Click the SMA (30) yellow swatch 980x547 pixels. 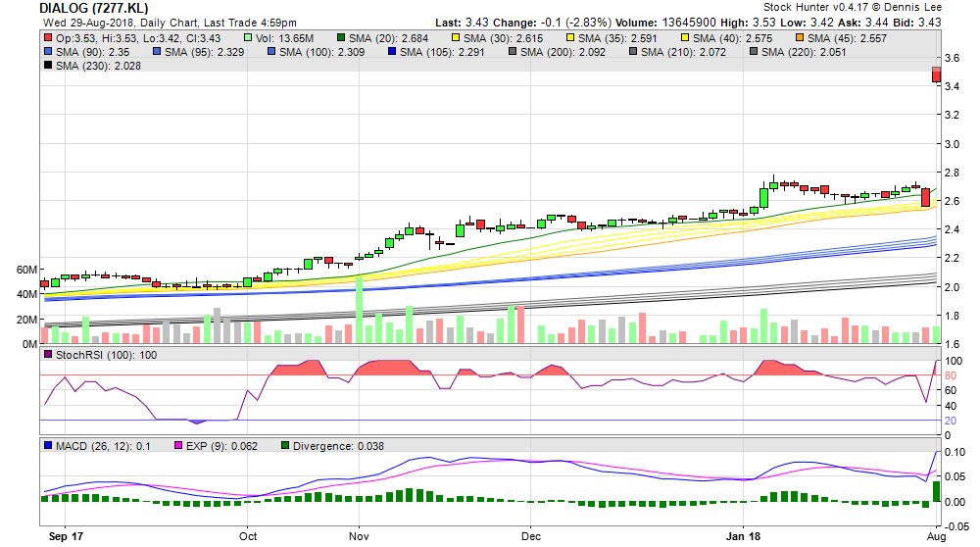(456, 38)
